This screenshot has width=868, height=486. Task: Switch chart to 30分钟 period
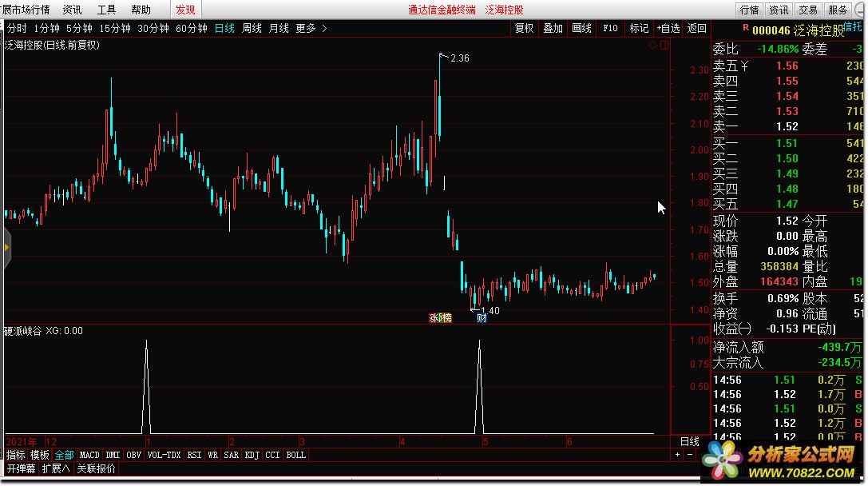point(153,28)
